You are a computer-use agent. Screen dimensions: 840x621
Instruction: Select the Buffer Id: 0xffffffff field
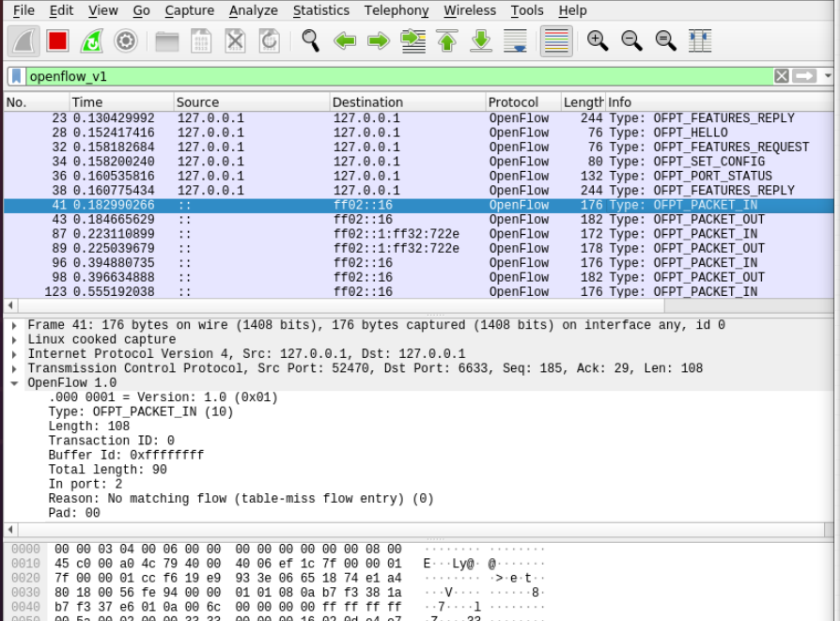coord(126,455)
